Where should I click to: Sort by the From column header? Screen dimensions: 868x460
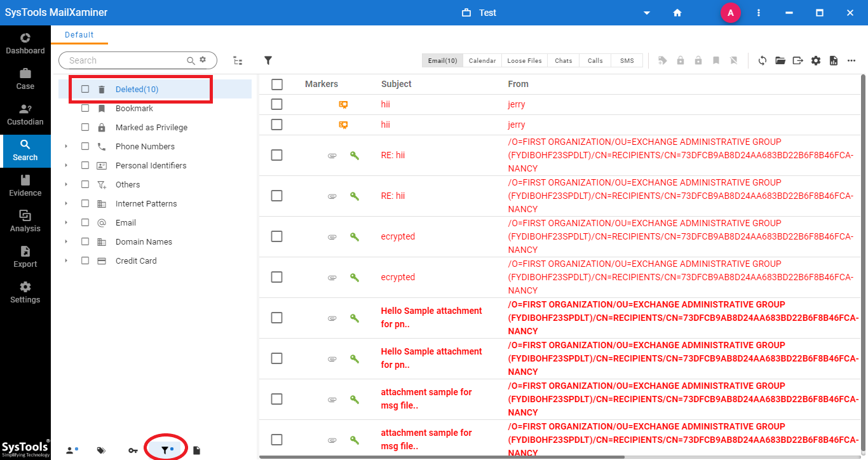[519, 84]
